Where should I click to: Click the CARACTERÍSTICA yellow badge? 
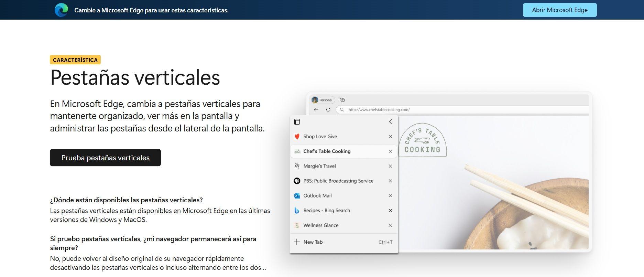tap(75, 60)
